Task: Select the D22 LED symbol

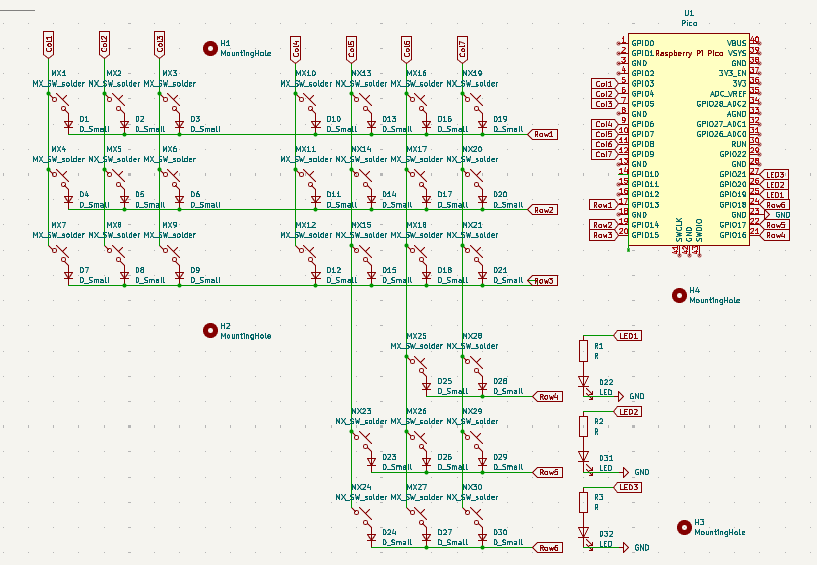Action: [x=584, y=382]
